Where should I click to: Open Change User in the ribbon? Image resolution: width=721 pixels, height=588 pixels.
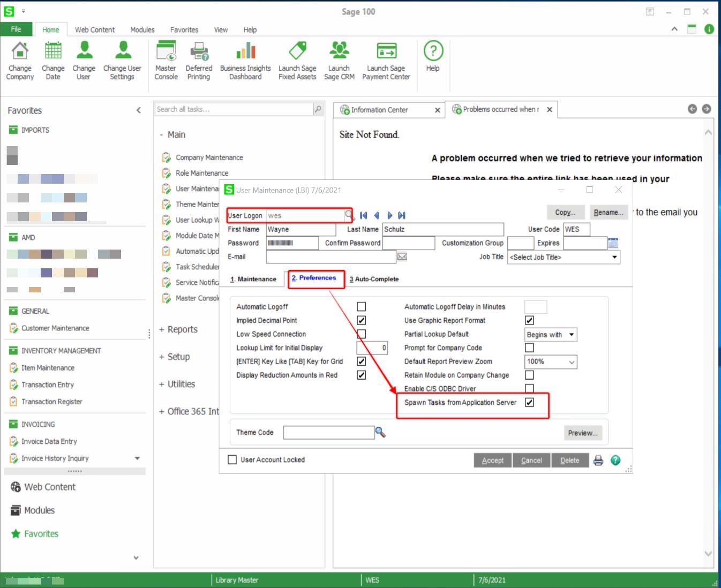(x=84, y=61)
